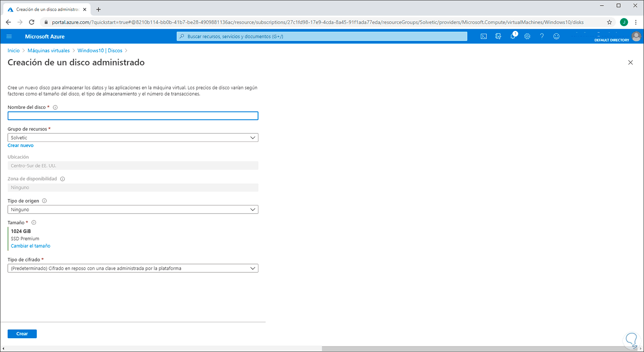This screenshot has width=644, height=352.
Task: Click the Microsoft Azure home logo text
Action: 45,36
